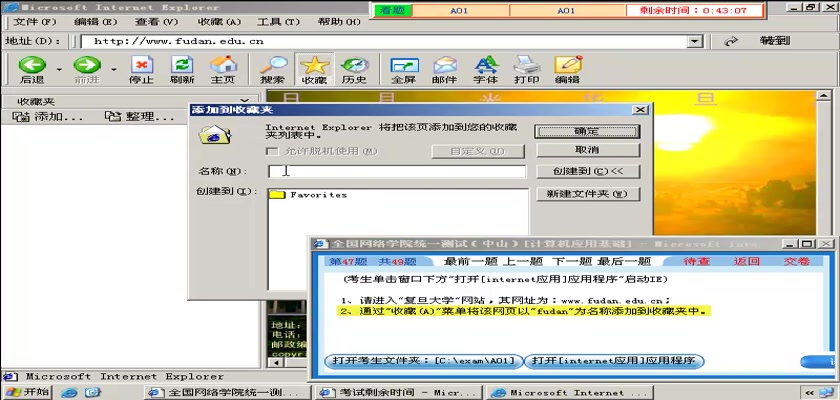This screenshot has height=400, width=840.
Task: Open address bar dropdown arrow
Action: [x=695, y=42]
